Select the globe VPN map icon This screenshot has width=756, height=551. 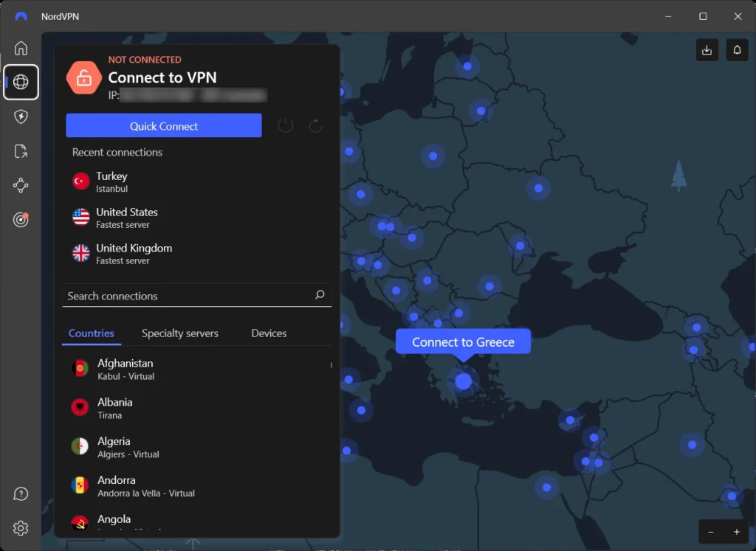tap(21, 82)
